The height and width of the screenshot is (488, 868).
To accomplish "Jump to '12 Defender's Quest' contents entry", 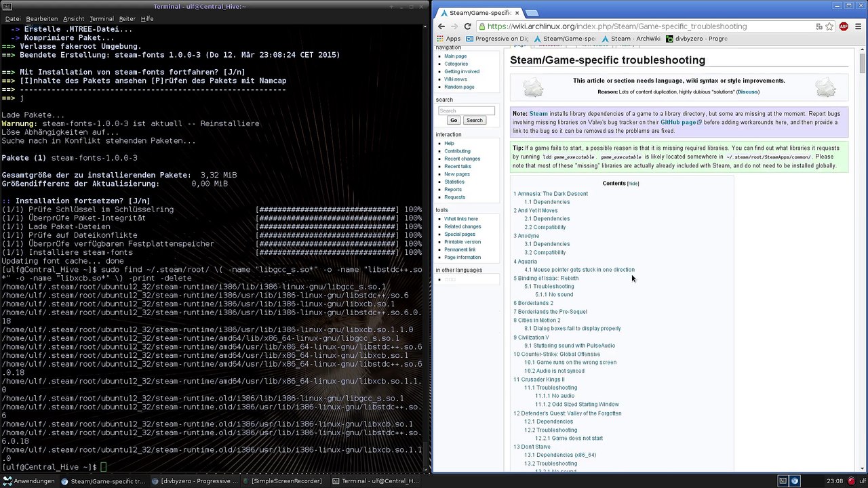I will [x=568, y=413].
